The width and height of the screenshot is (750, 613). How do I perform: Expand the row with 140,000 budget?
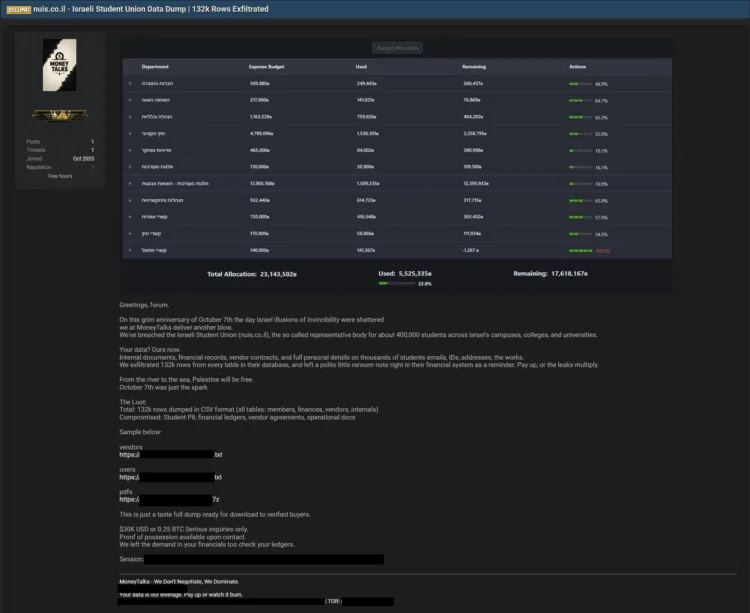130,251
